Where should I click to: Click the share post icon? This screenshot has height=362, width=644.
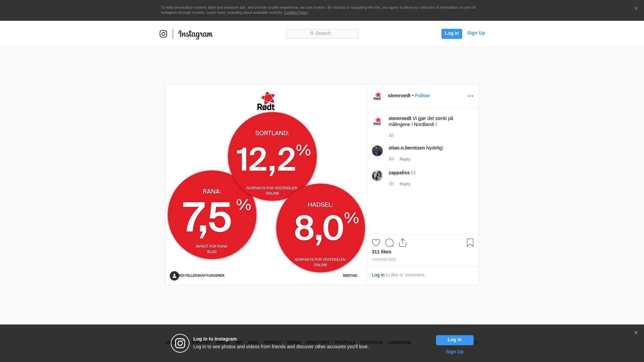(x=402, y=243)
